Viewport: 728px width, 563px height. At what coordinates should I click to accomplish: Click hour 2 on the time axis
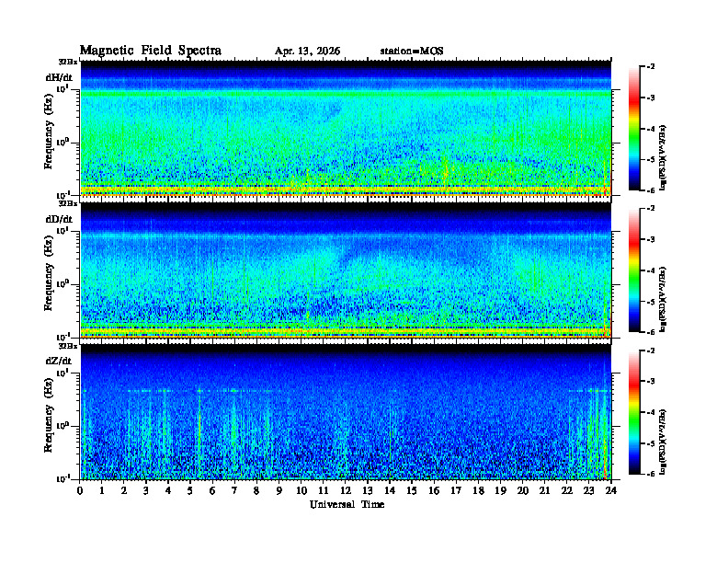click(x=124, y=490)
